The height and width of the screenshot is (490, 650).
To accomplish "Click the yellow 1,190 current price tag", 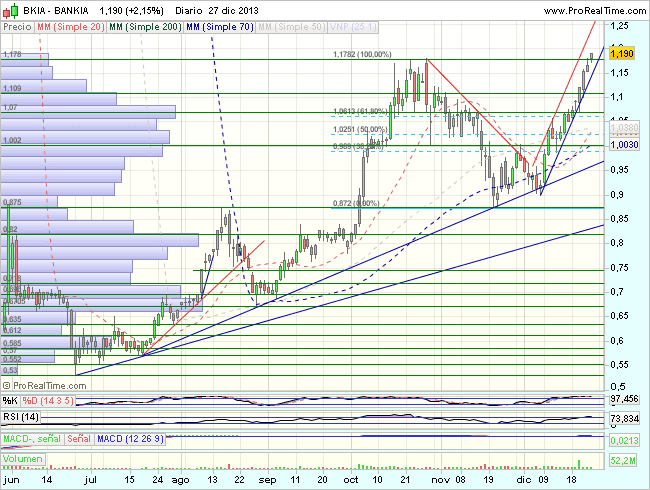I will coord(622,53).
